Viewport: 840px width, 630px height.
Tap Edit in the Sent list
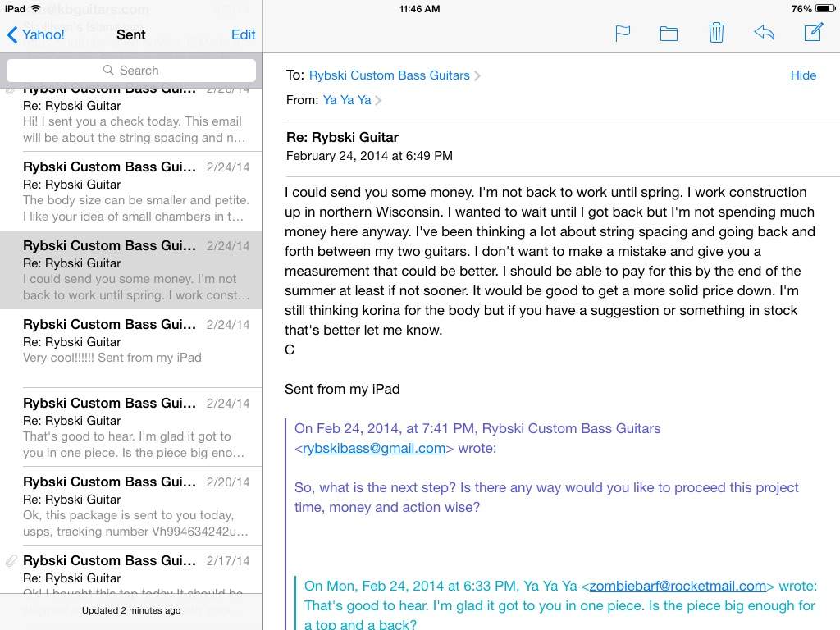click(243, 34)
